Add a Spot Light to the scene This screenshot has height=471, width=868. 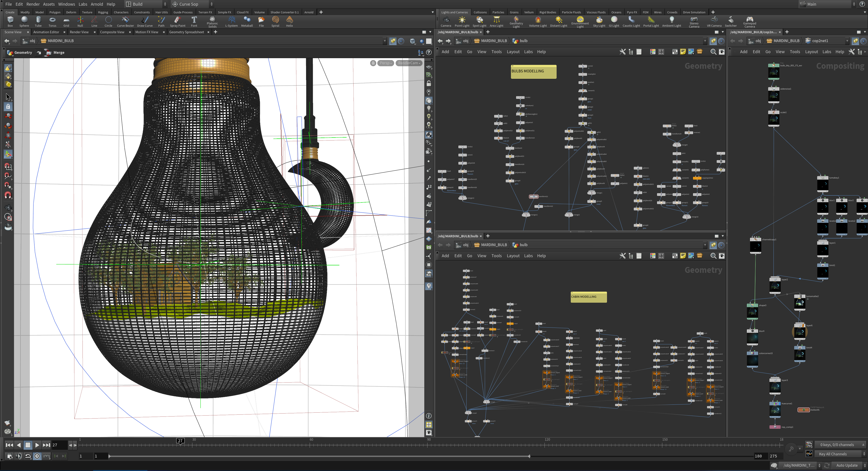(479, 21)
